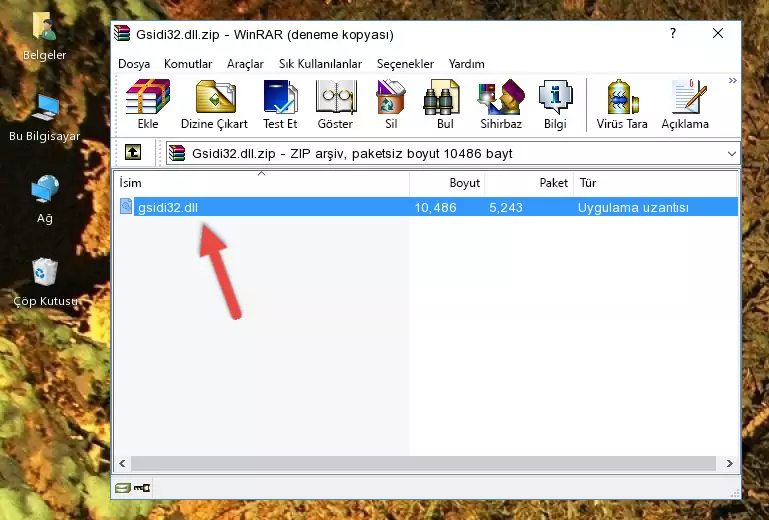769x520 pixels.
Task: Open the Seçenekler menu
Action: 405,64
